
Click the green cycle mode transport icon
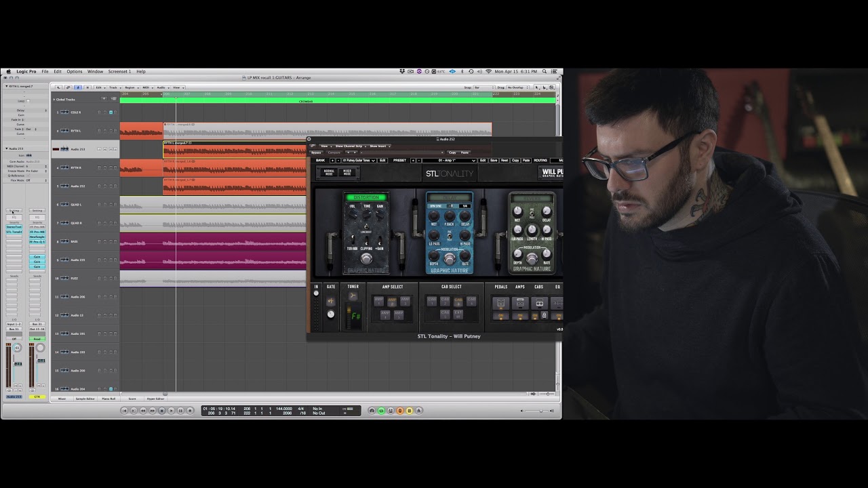click(381, 411)
